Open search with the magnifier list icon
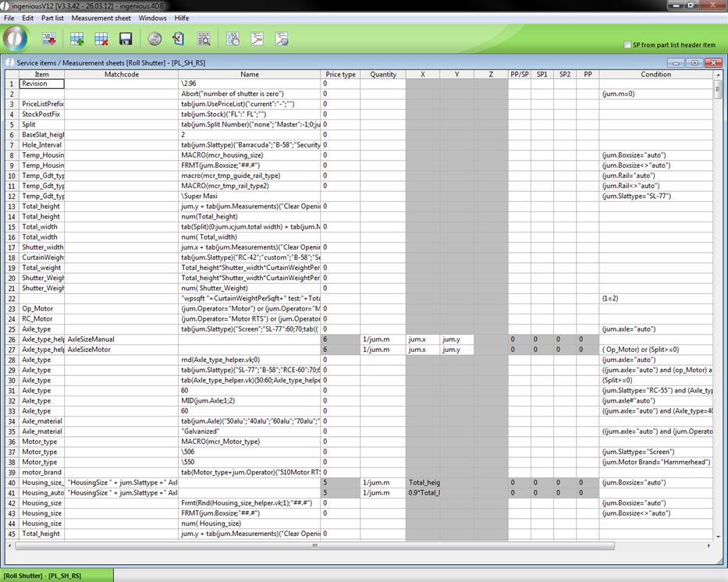This screenshot has height=582, width=728. click(x=204, y=39)
